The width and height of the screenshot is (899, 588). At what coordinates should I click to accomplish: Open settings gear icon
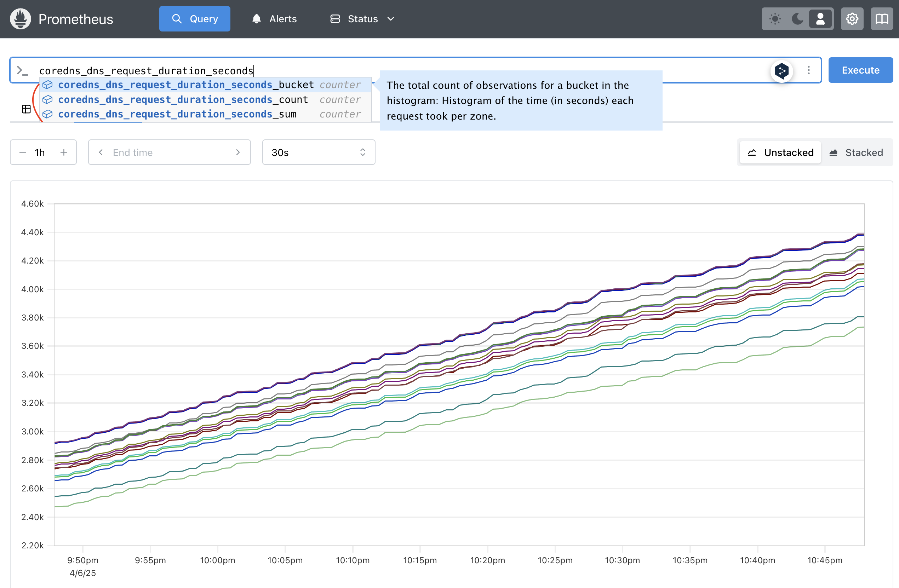coord(852,19)
